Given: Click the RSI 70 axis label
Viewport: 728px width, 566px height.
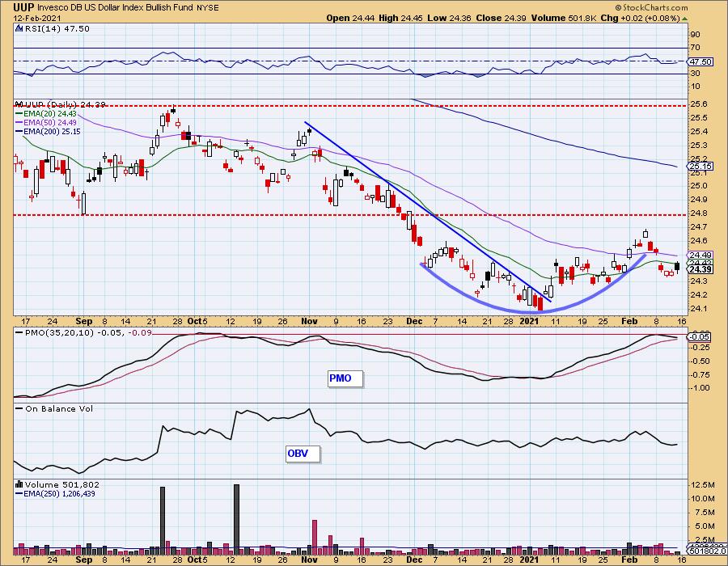Looking at the screenshot, I should (x=695, y=48).
